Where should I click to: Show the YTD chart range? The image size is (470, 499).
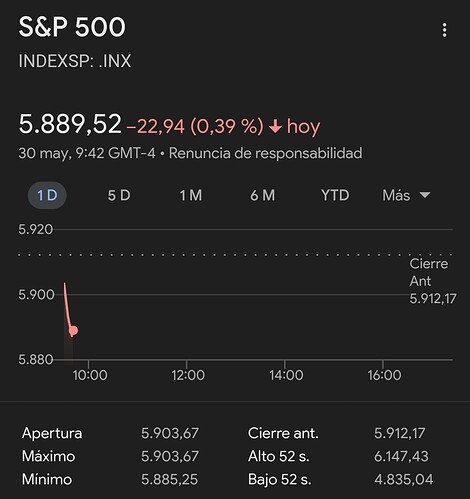click(335, 195)
